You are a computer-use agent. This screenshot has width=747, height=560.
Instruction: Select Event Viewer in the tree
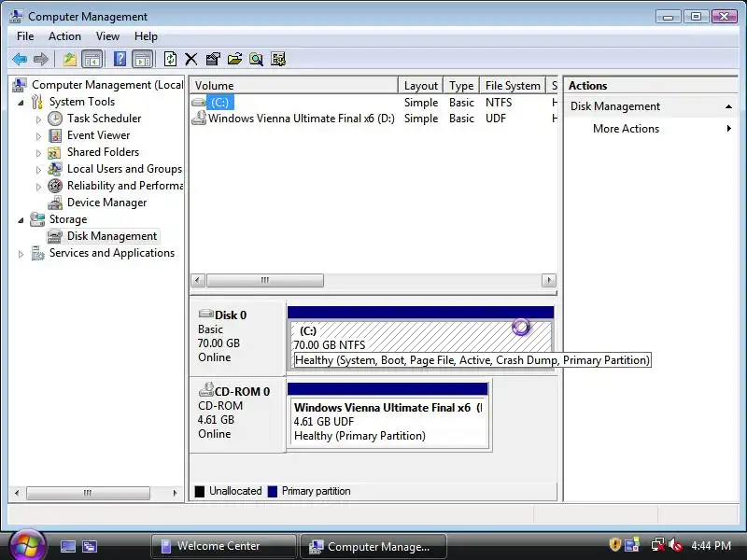pyautogui.click(x=98, y=135)
